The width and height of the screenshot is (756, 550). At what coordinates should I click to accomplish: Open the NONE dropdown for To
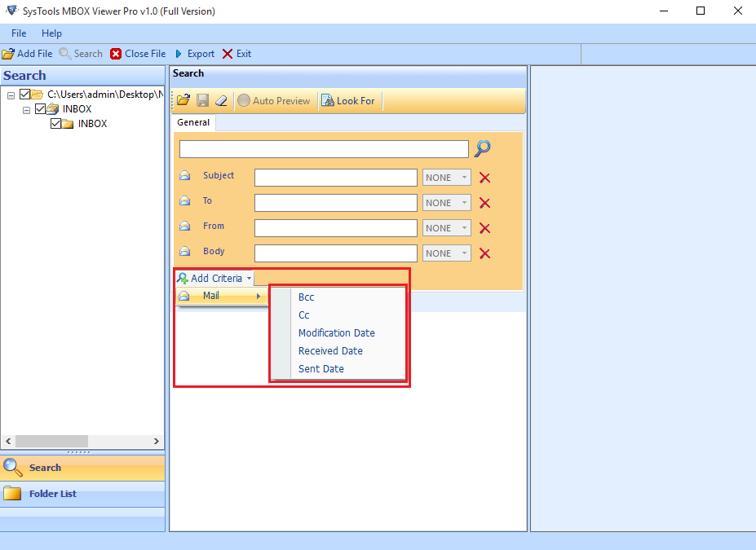[x=446, y=203]
